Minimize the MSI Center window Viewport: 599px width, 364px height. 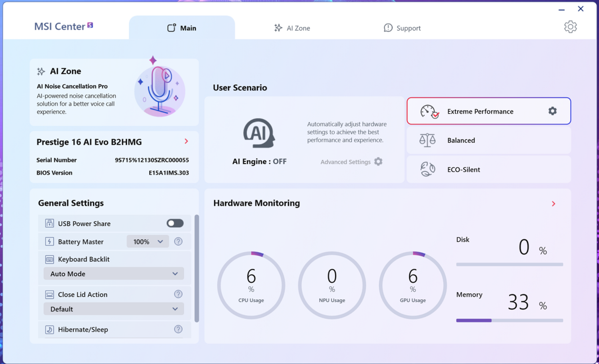562,9
